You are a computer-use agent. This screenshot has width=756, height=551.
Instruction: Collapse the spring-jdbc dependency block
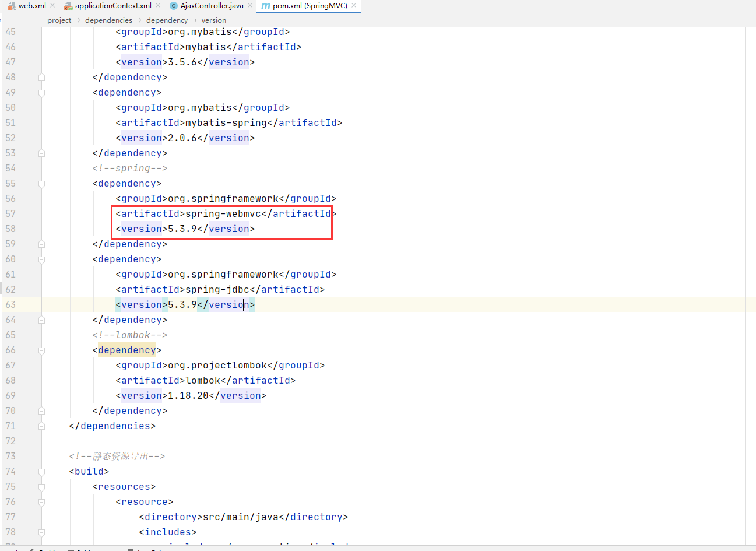(x=41, y=259)
